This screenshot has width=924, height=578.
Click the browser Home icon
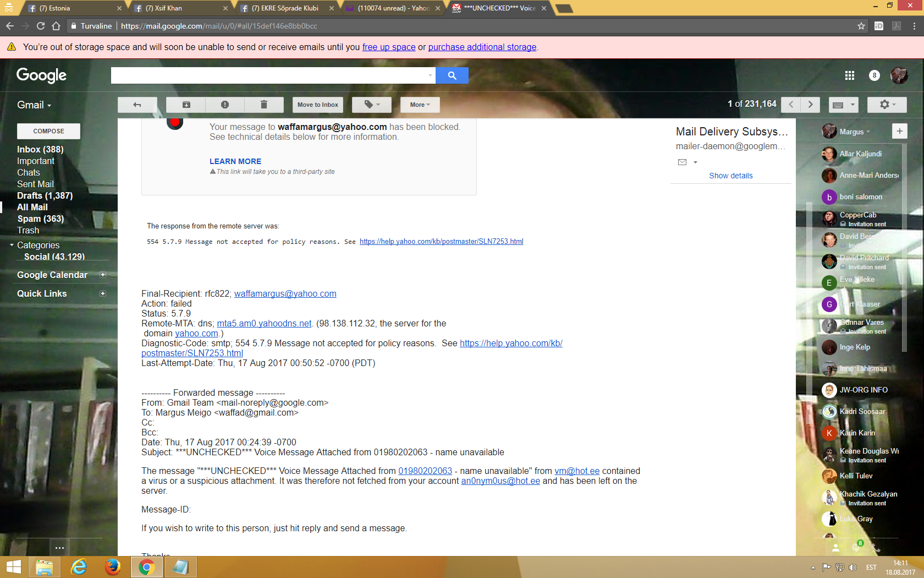tap(56, 26)
